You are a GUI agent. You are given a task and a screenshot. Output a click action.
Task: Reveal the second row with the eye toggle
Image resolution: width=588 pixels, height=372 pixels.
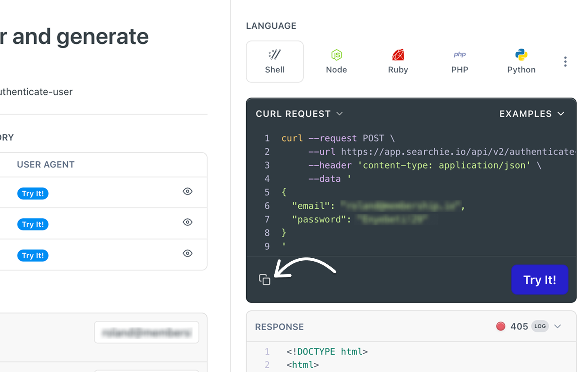pyautogui.click(x=188, y=222)
